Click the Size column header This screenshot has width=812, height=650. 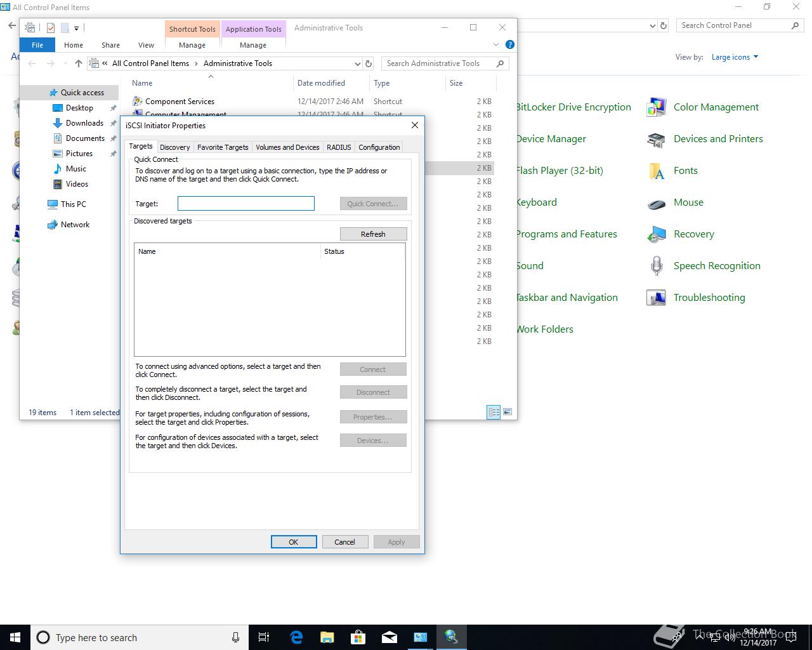[471, 83]
